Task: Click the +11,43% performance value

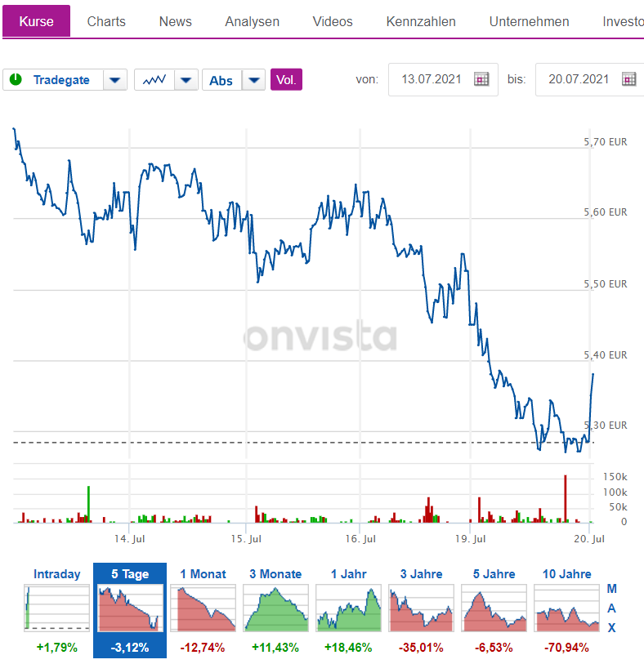Action: (x=275, y=648)
